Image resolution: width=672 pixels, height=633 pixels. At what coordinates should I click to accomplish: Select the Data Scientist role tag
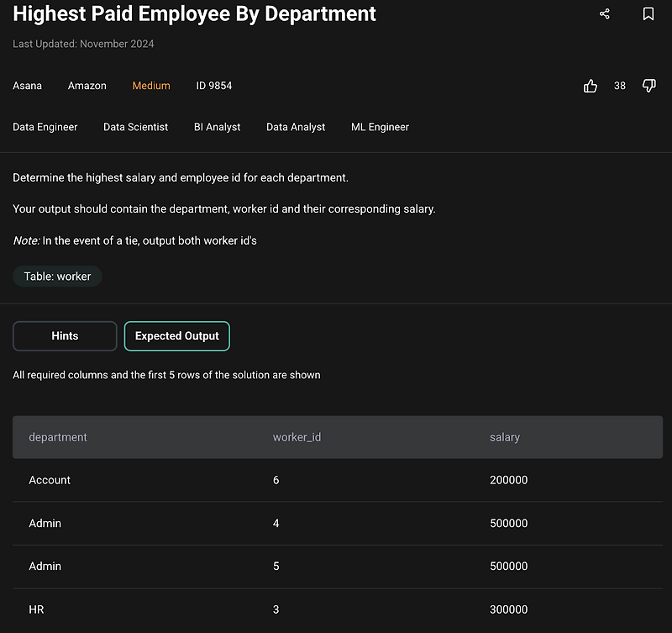[135, 127]
